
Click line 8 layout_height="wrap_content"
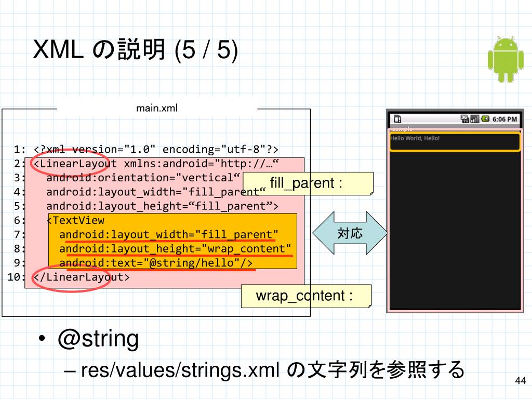click(x=175, y=249)
